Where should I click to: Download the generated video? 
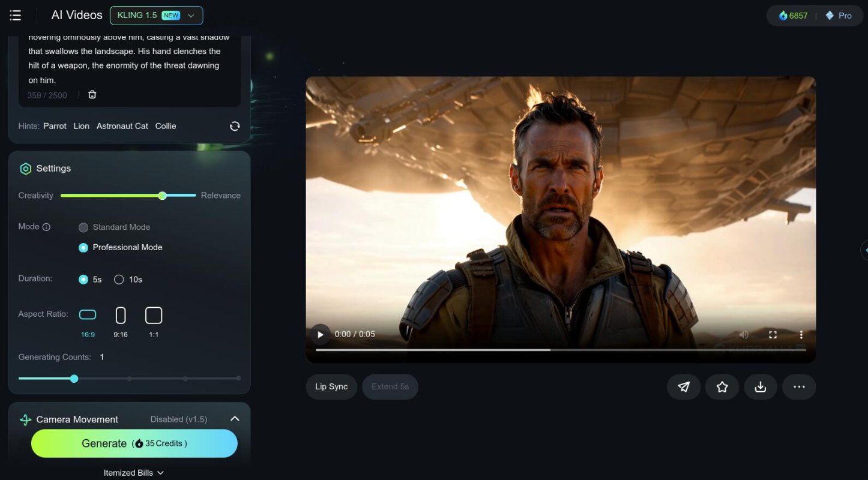pos(761,387)
